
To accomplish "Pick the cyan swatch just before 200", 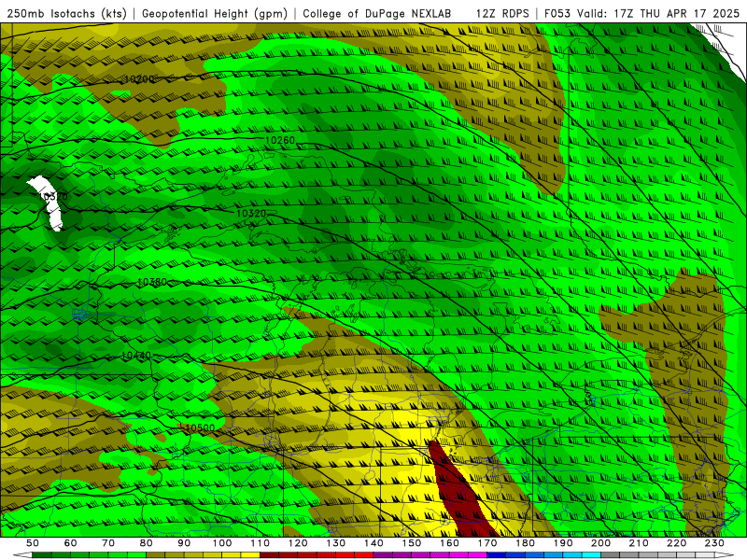I will (591, 555).
